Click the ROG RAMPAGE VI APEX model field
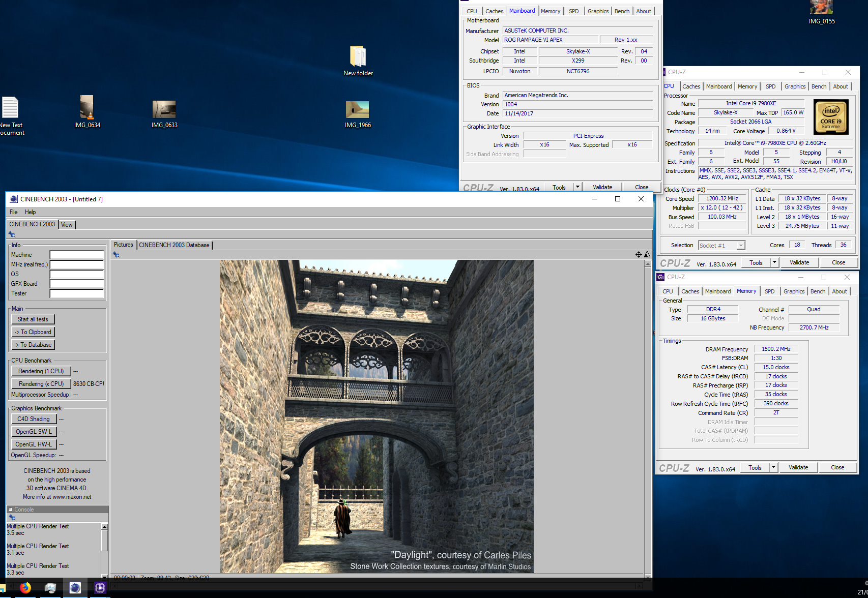Image resolution: width=868 pixels, height=598 pixels. click(550, 40)
